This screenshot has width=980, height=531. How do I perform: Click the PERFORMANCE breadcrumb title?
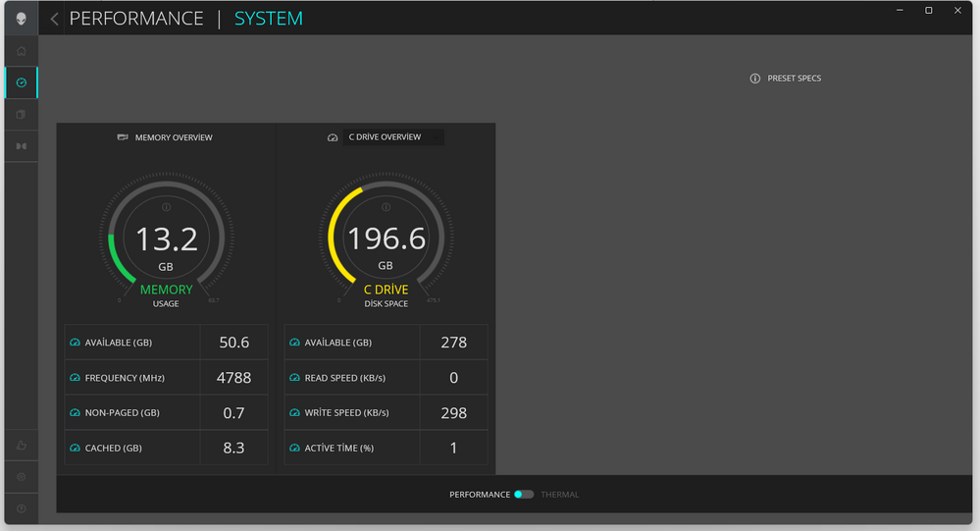pyautogui.click(x=136, y=19)
